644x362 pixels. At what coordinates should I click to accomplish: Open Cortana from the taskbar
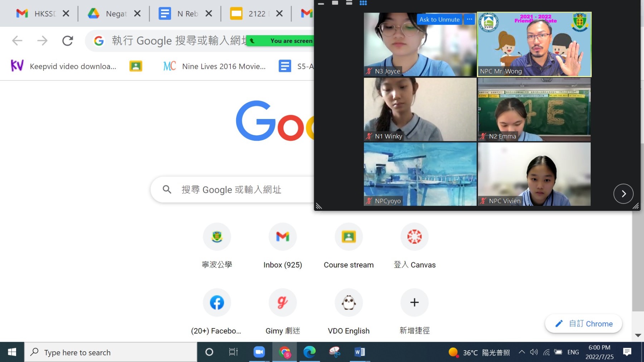click(x=209, y=352)
